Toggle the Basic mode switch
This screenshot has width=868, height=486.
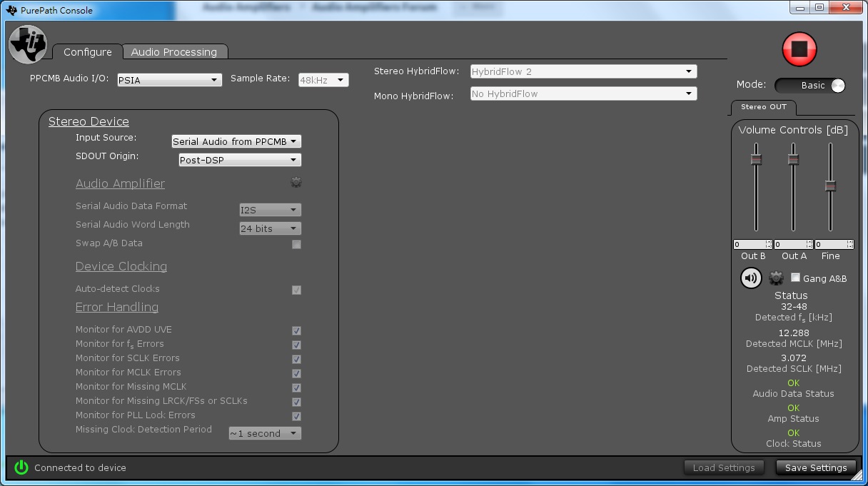pos(810,85)
